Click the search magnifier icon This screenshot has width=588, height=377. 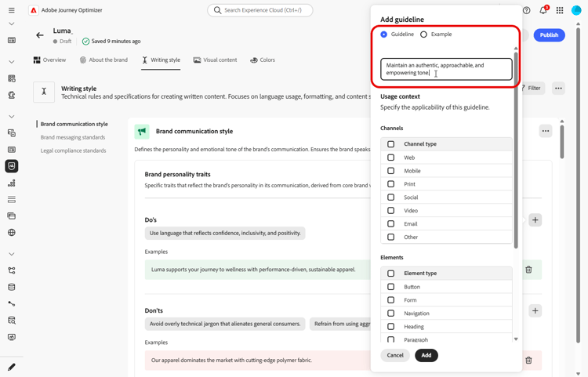coord(217,10)
